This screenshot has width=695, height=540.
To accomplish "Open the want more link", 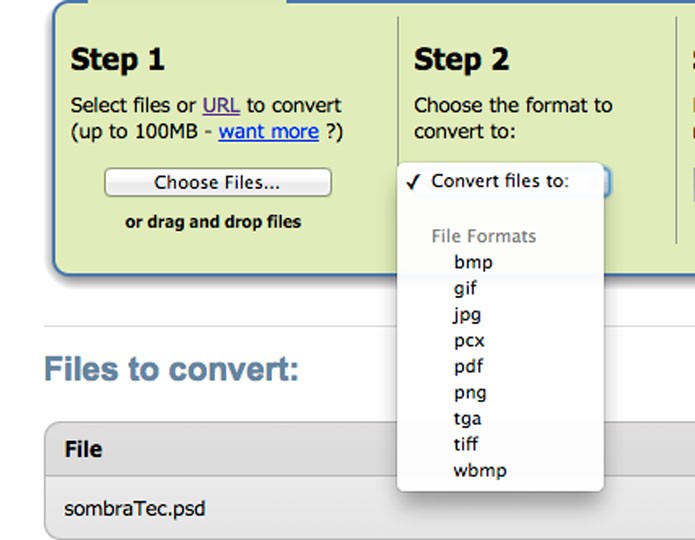I will (269, 132).
